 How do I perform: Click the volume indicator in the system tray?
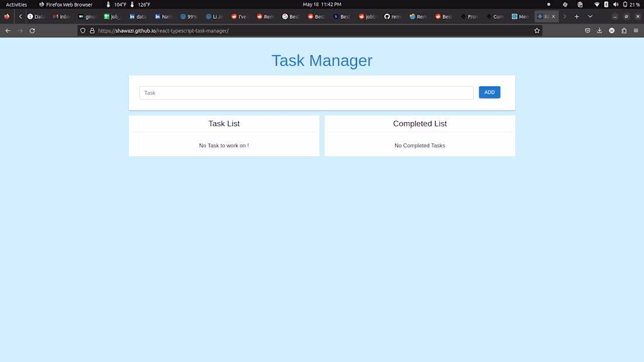click(x=615, y=5)
